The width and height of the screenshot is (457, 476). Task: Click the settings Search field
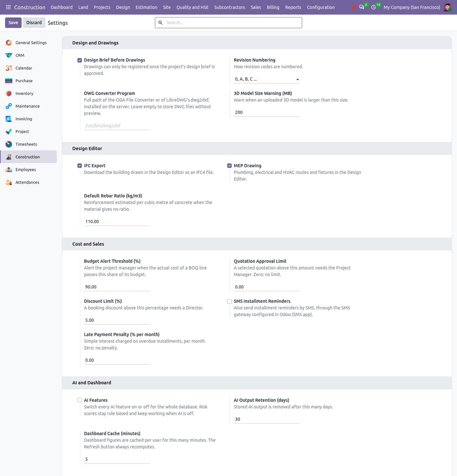[x=228, y=23]
